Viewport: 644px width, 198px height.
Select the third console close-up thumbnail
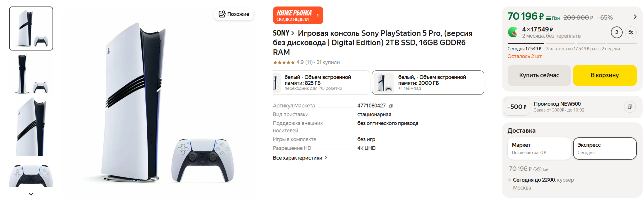(31, 127)
